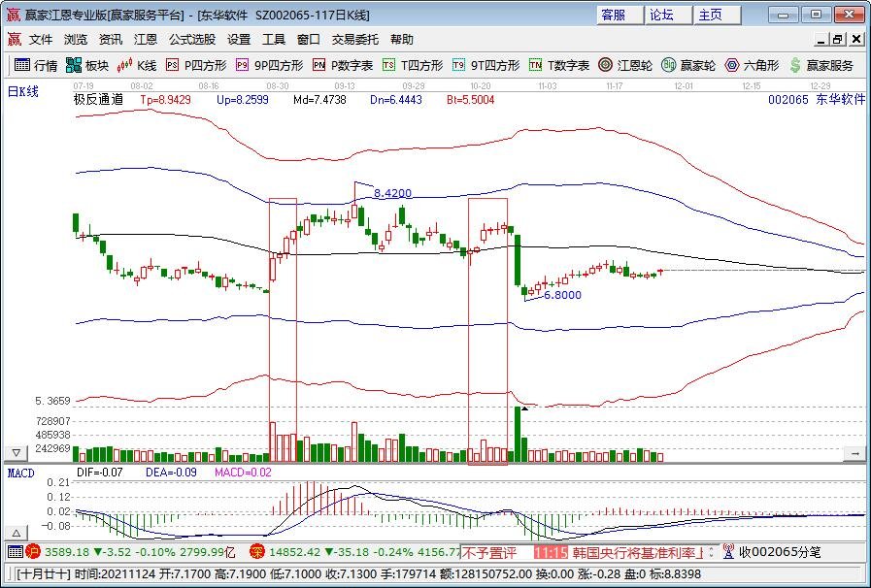Click the red 赢 logo in menu bar
Viewport: 871px width, 588px height.
[x=14, y=40]
